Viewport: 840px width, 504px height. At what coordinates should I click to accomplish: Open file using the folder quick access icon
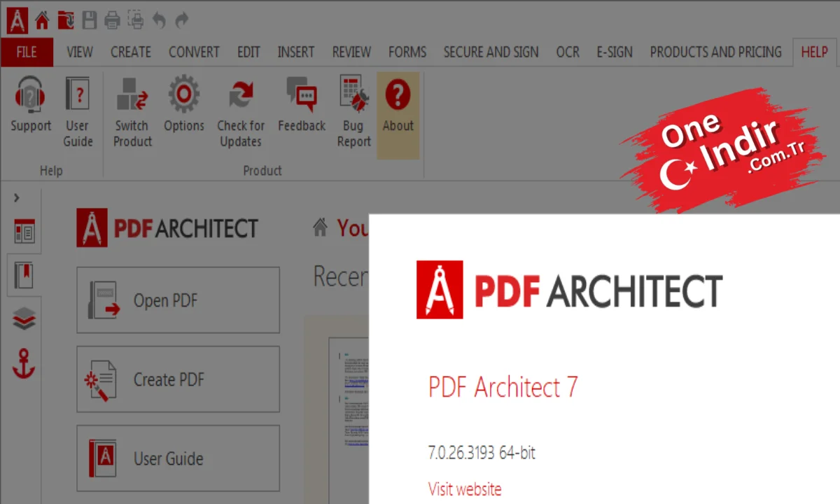coord(66,21)
